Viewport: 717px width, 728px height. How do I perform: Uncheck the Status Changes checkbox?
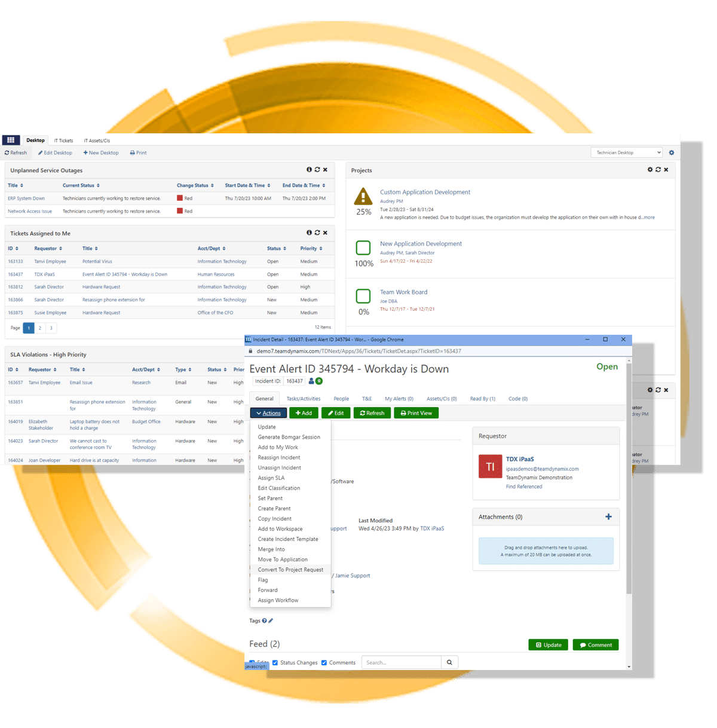tap(275, 662)
